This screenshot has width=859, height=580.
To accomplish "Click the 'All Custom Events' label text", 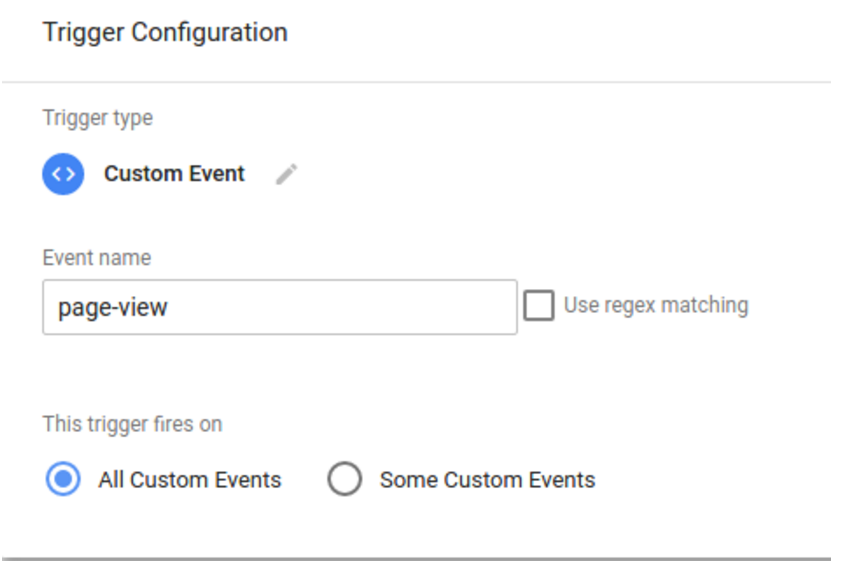I will point(189,480).
